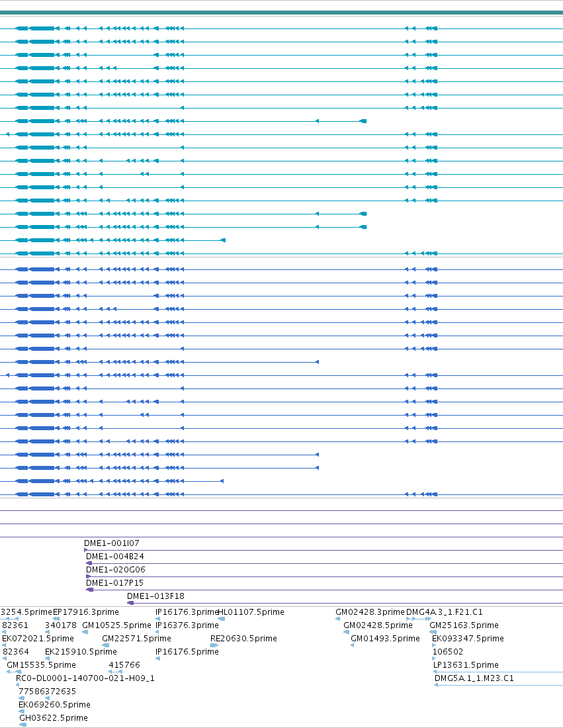
Task: Click the GH03622.5prime EST label
Action: [x=54, y=718]
